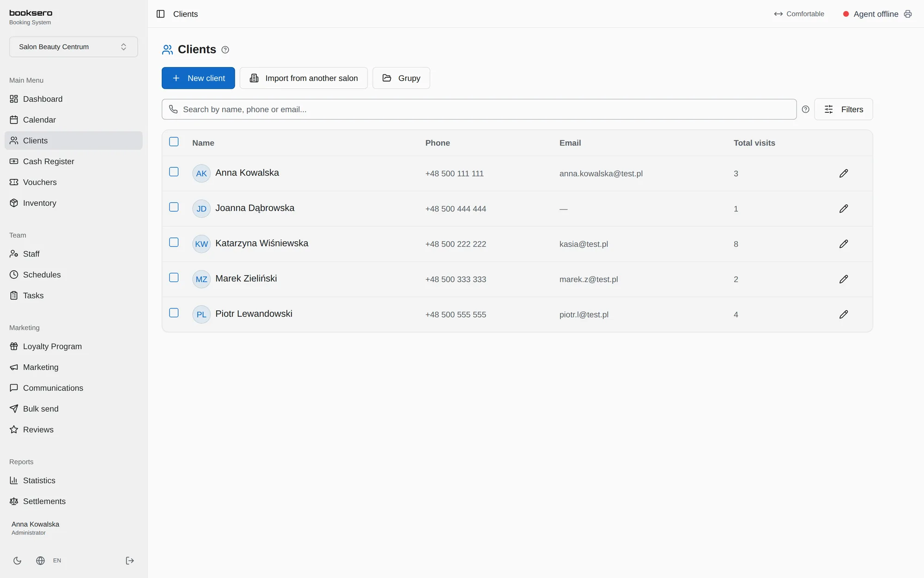Open Inventory section
The image size is (924, 578).
click(73, 203)
